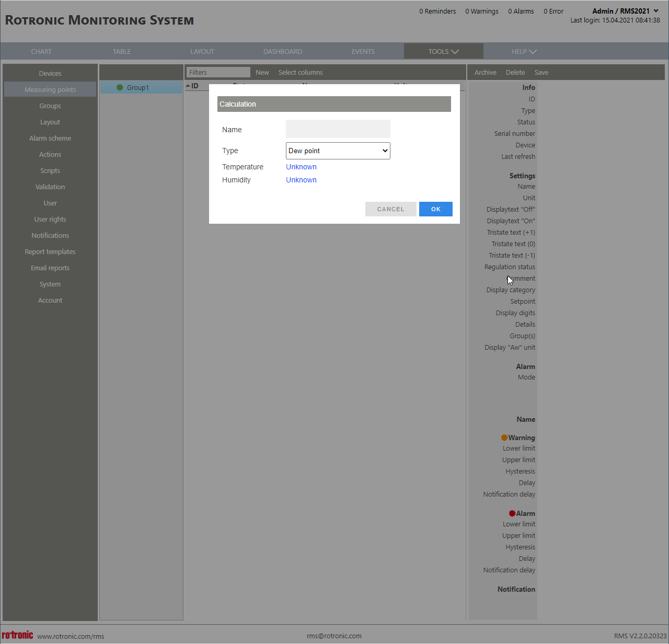Open Measuring points in the sidebar

[x=50, y=89]
